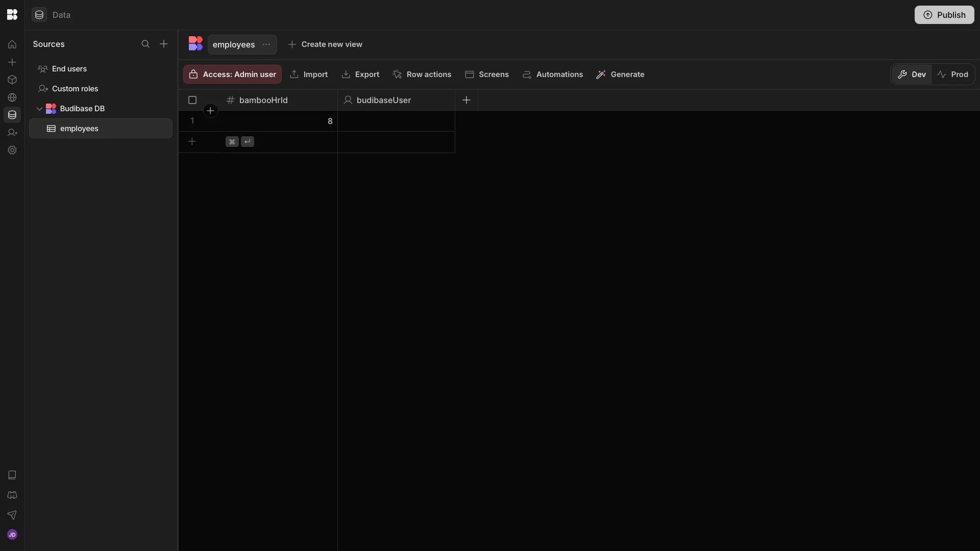Open the home icon in left sidebar
This screenshot has width=980, height=551.
pyautogui.click(x=12, y=44)
